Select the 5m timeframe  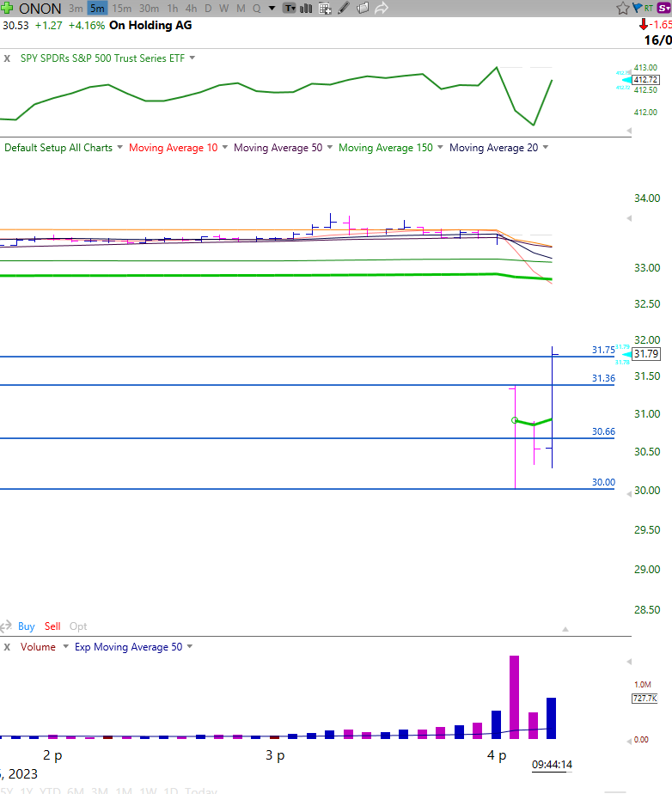pos(97,9)
